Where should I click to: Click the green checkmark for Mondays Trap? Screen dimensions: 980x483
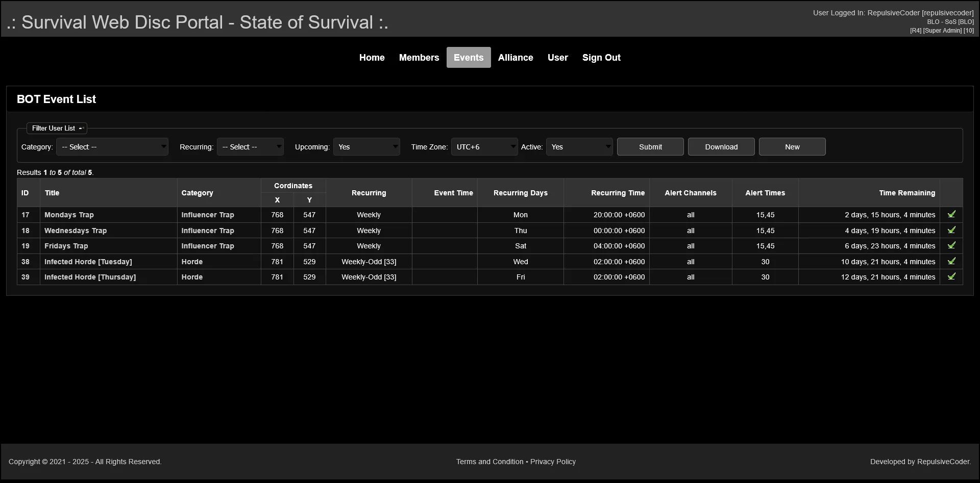951,215
